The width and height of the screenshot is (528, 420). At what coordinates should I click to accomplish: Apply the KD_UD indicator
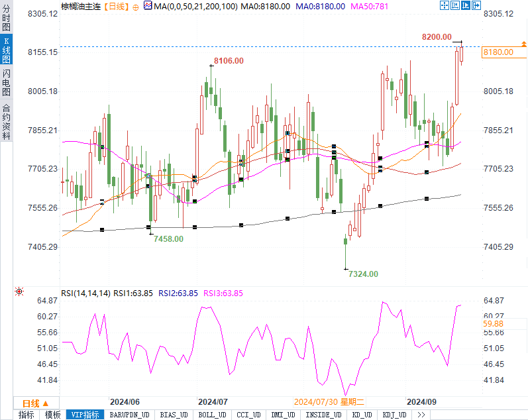click(362, 415)
